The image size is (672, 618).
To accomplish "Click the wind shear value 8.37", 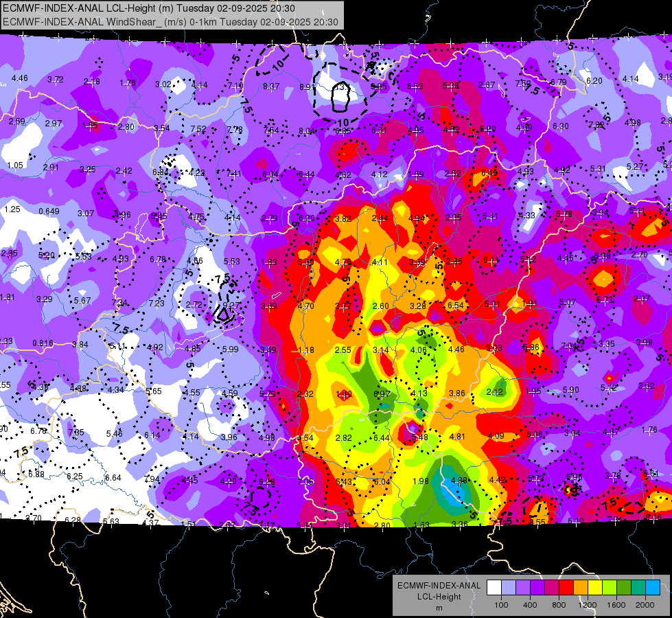I will tap(271, 87).
